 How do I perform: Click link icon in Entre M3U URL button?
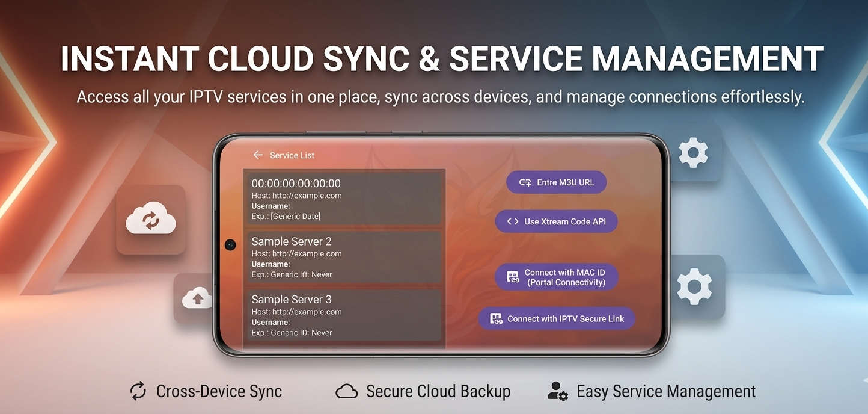[525, 182]
